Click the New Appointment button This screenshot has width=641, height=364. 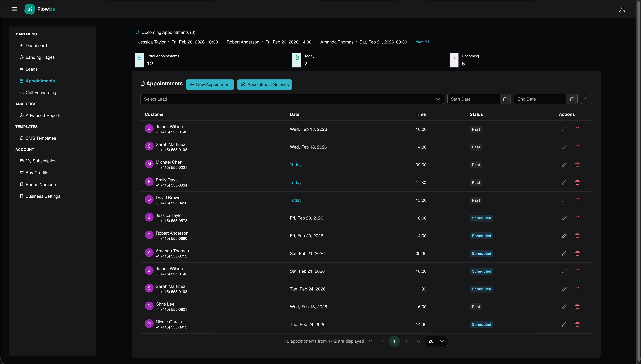210,85
